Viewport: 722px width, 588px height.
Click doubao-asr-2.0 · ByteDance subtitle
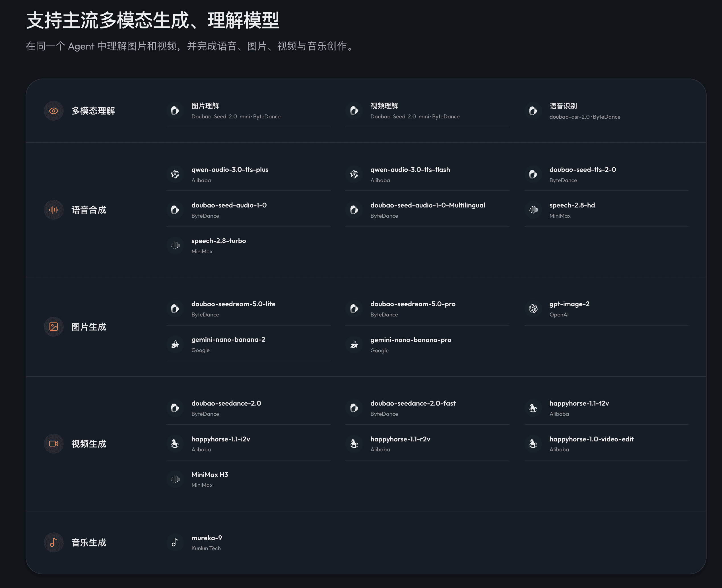click(585, 117)
